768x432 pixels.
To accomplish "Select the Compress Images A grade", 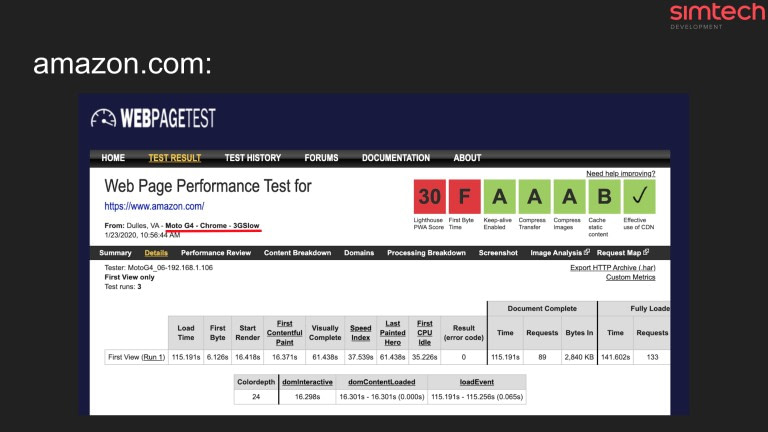I will point(569,197).
